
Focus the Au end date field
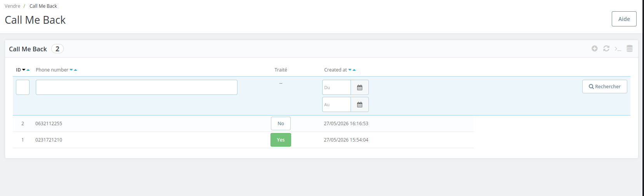pyautogui.click(x=337, y=105)
